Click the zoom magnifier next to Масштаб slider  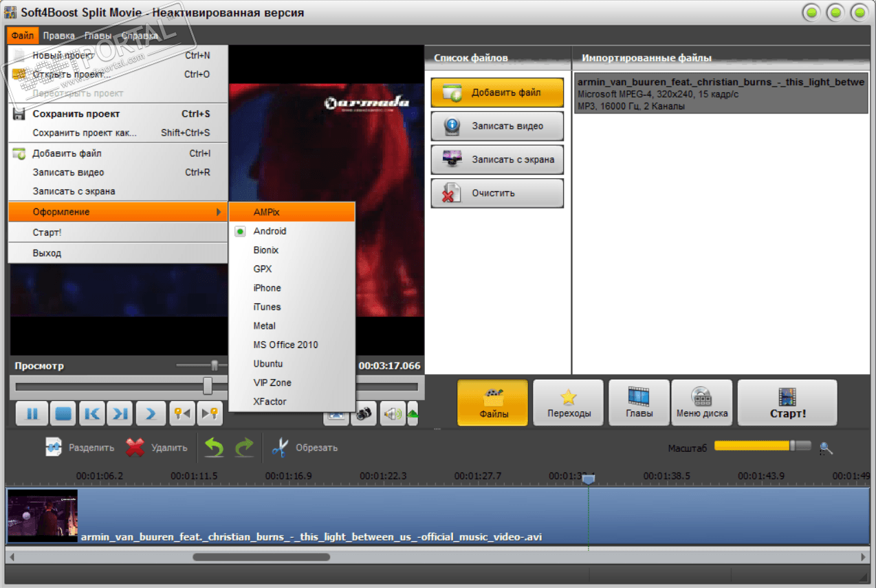(826, 448)
